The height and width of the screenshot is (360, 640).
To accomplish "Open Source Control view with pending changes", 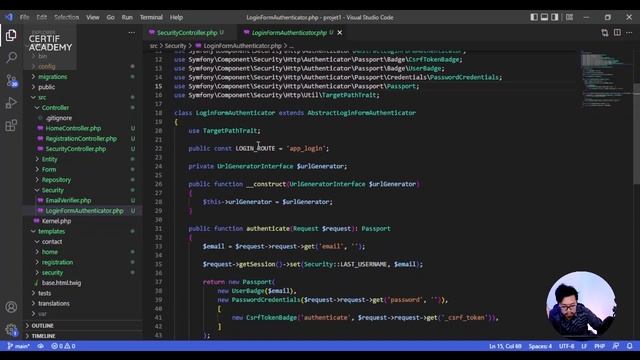I will [x=11, y=80].
